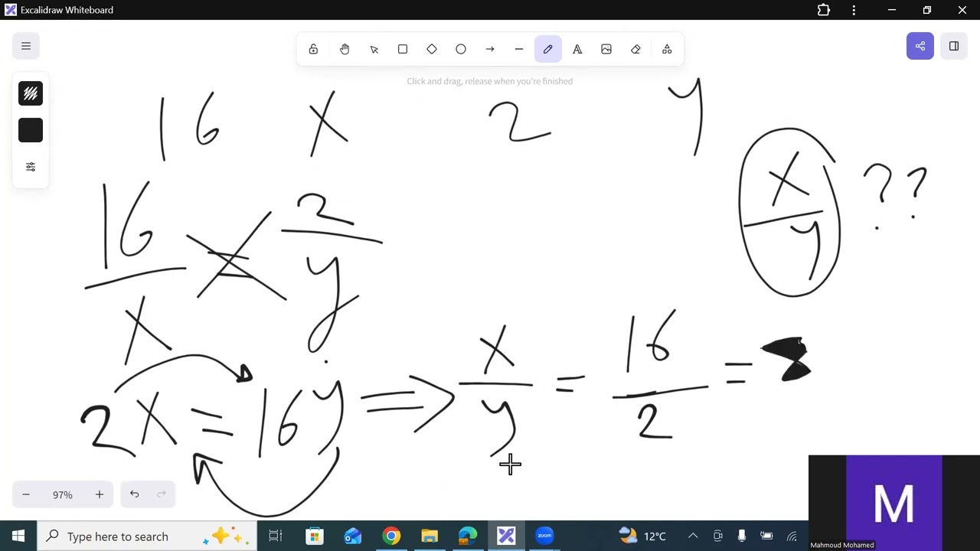980x551 pixels.
Task: Click the battery status tray icon
Action: pyautogui.click(x=766, y=536)
